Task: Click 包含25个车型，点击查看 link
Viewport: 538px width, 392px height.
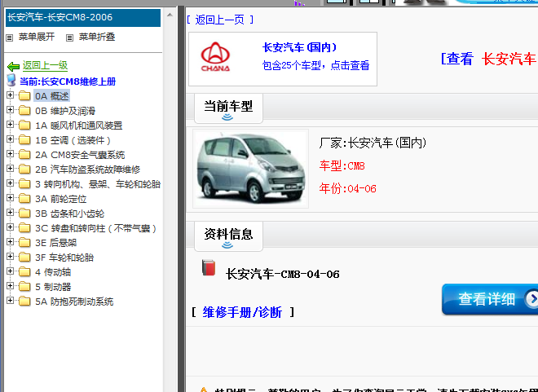Action: tap(315, 65)
